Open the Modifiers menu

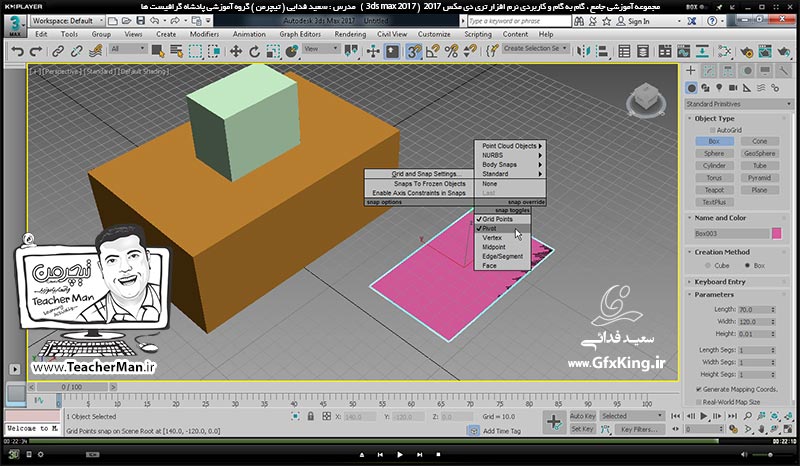pos(204,34)
